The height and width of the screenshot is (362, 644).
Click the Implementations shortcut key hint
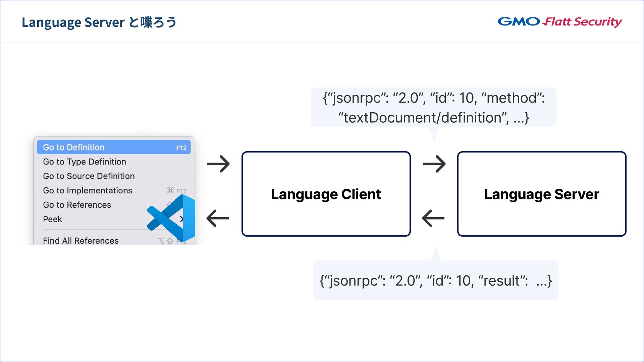(177, 191)
